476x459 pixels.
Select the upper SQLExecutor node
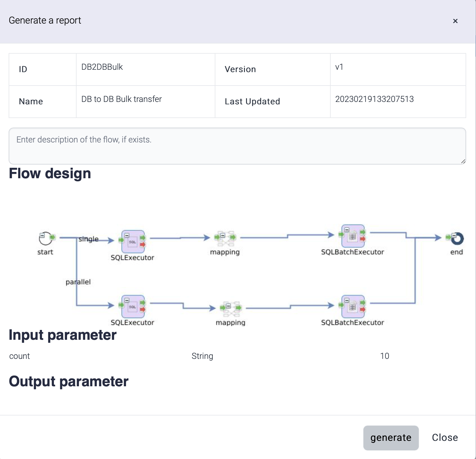click(x=133, y=242)
